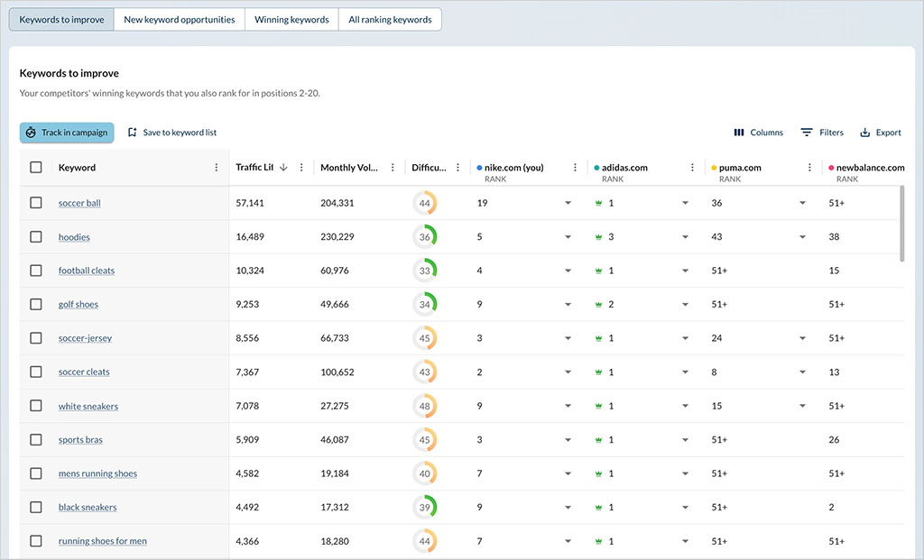Open the white sneakers keyword link
924x560 pixels.
coord(88,407)
